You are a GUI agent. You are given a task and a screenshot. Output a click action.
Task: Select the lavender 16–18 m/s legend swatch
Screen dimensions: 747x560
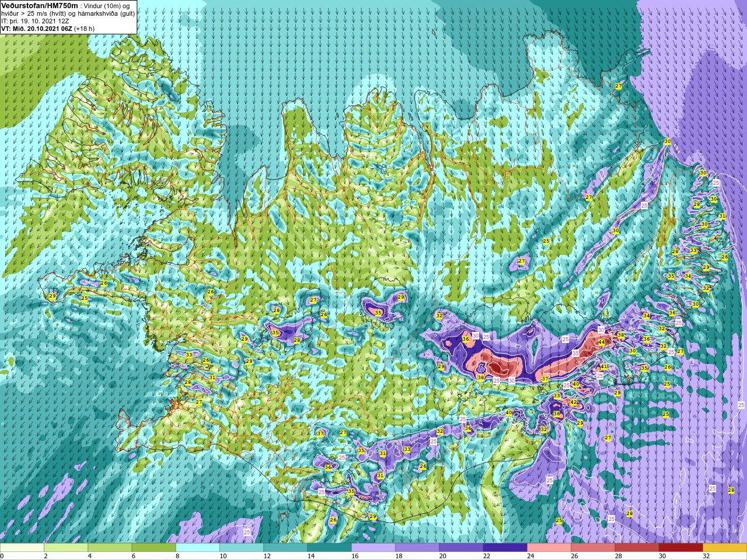pos(373,548)
